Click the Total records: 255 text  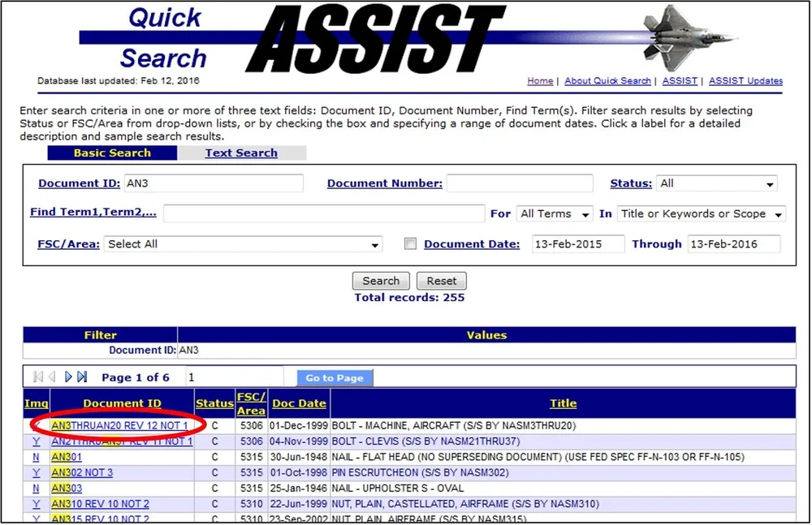[409, 298]
